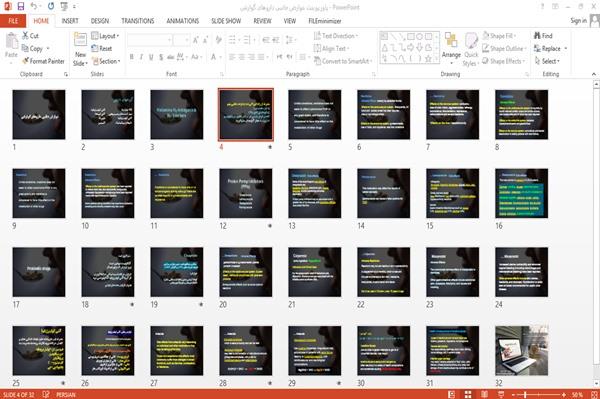Switch to the DESIGN tab

(100, 21)
